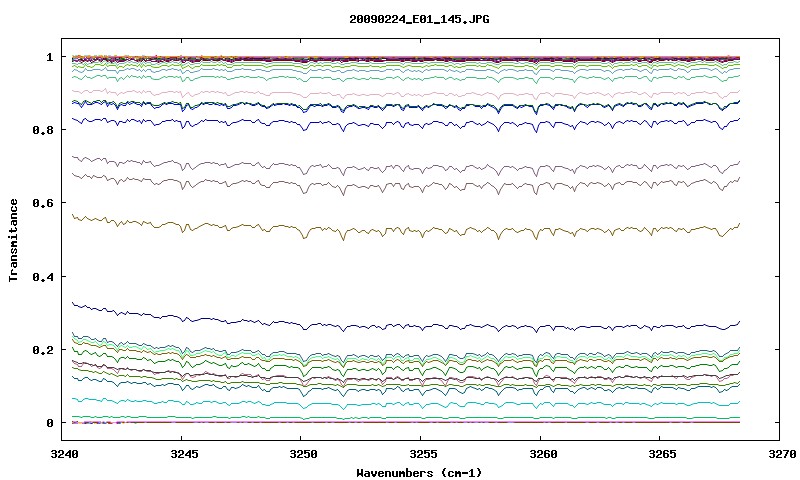The height and width of the screenshot is (480, 800).
Task: Click the y-axis tick label 0.6
Action: click(x=43, y=203)
